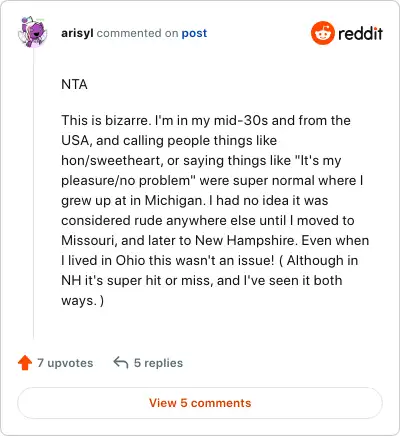Click the 'NTA' verdict text
Screen dimensions: 400x436
coord(74,84)
